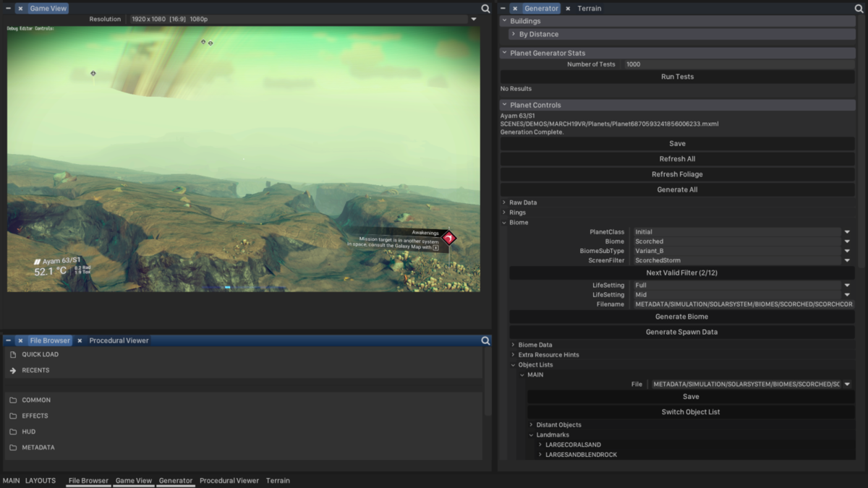The width and height of the screenshot is (868, 488).
Task: Close the Terrain tab with its X
Action: click(568, 9)
